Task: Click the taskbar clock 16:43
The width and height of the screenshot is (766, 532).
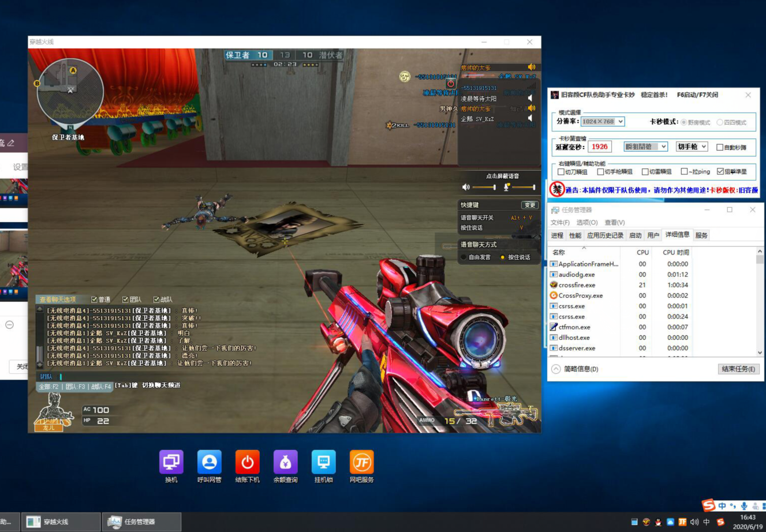Action: click(x=748, y=517)
